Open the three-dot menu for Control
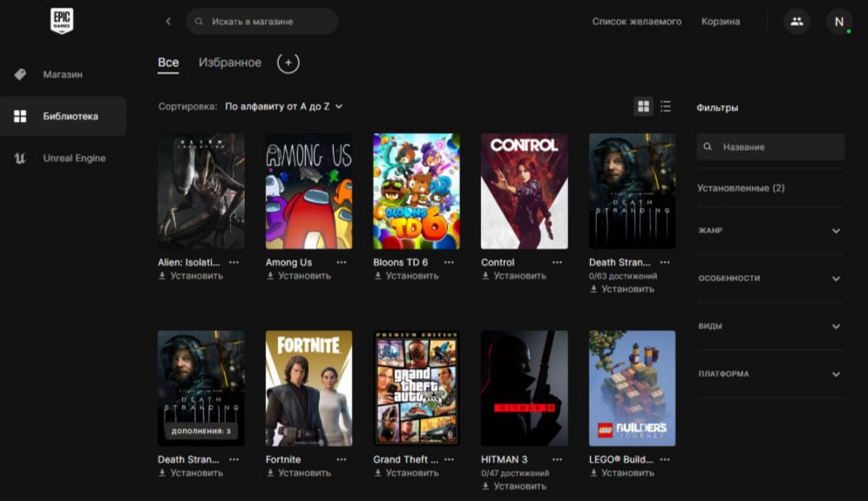This screenshot has width=868, height=501. click(x=557, y=262)
